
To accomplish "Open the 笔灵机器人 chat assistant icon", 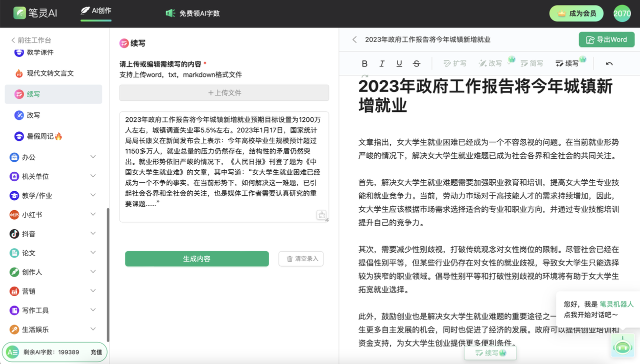I will coord(622,346).
